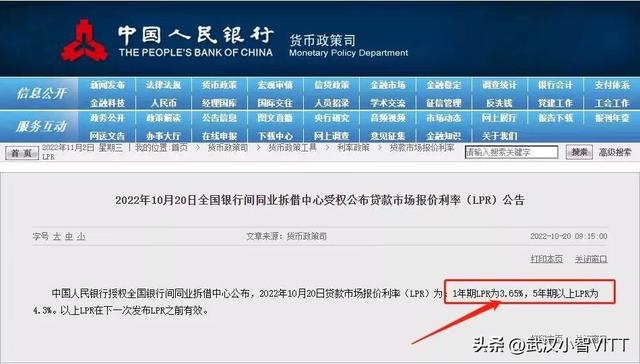Follow the 贷款市场报价利率 breadcrumb link
The height and width of the screenshot is (364, 640).
422,148
